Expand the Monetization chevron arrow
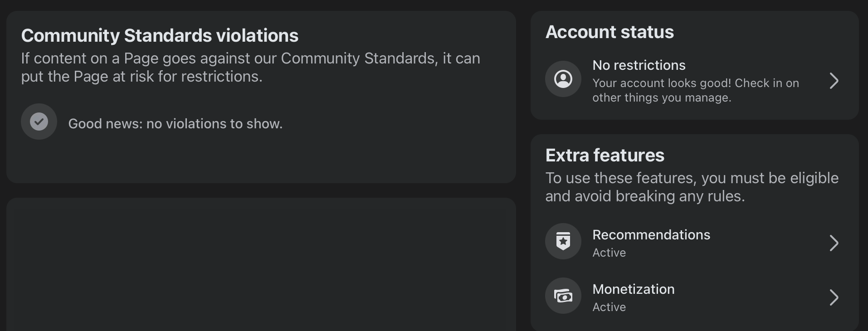The height and width of the screenshot is (331, 868). (834, 297)
